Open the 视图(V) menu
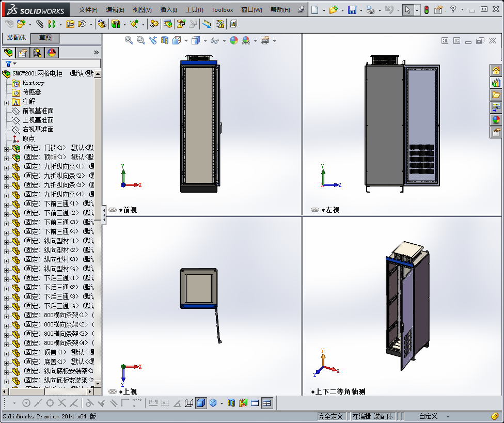The image size is (504, 423). tap(142, 10)
